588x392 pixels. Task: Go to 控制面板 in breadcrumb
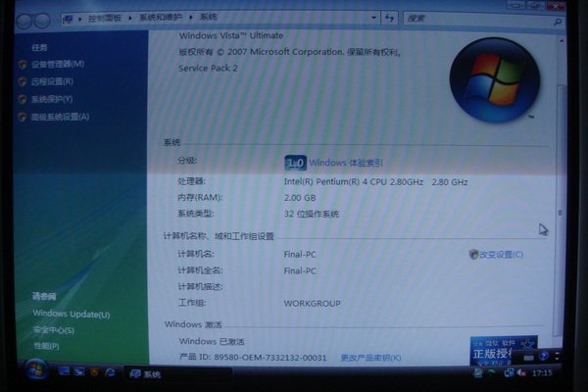(105, 18)
